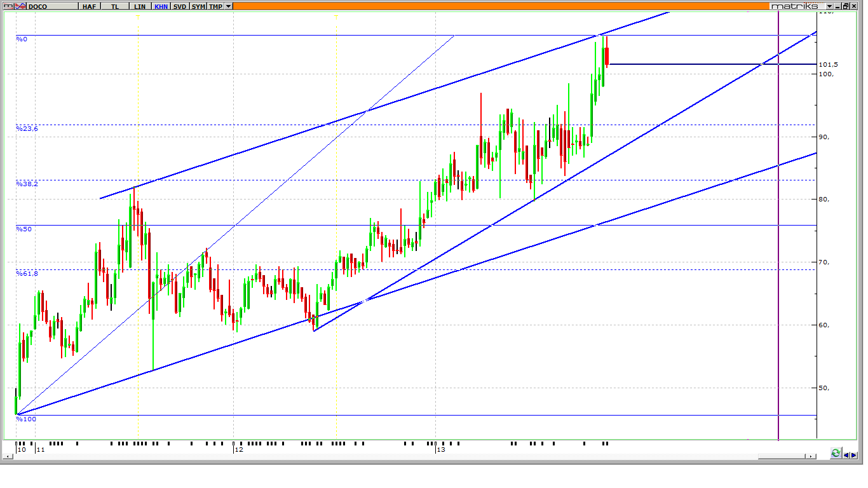Click the red-blue indicator wave icon
The image size is (868, 488).
click(20, 6)
